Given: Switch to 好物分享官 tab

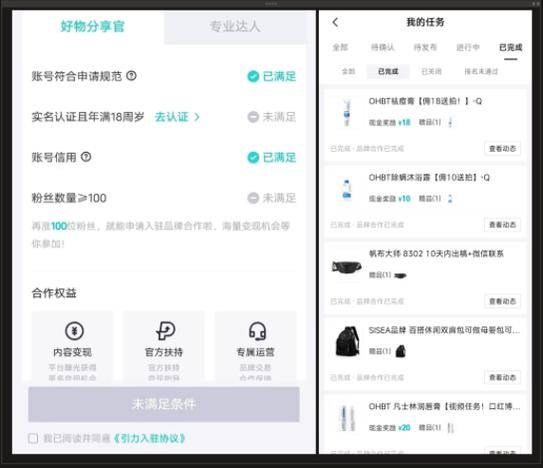Looking at the screenshot, I should tap(92, 27).
